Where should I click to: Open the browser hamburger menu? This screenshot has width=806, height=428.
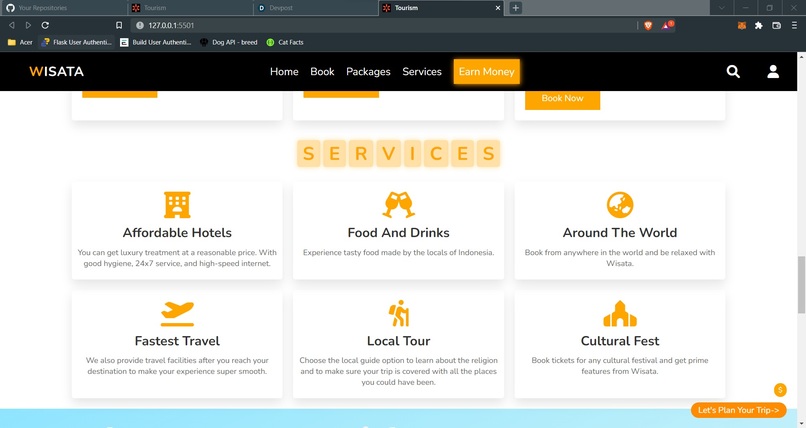(794, 25)
